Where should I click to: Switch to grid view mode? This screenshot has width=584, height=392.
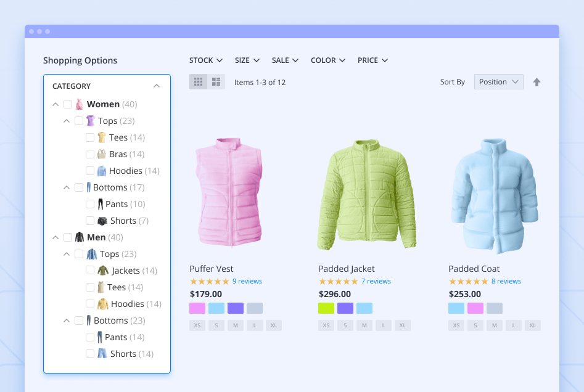pos(198,82)
